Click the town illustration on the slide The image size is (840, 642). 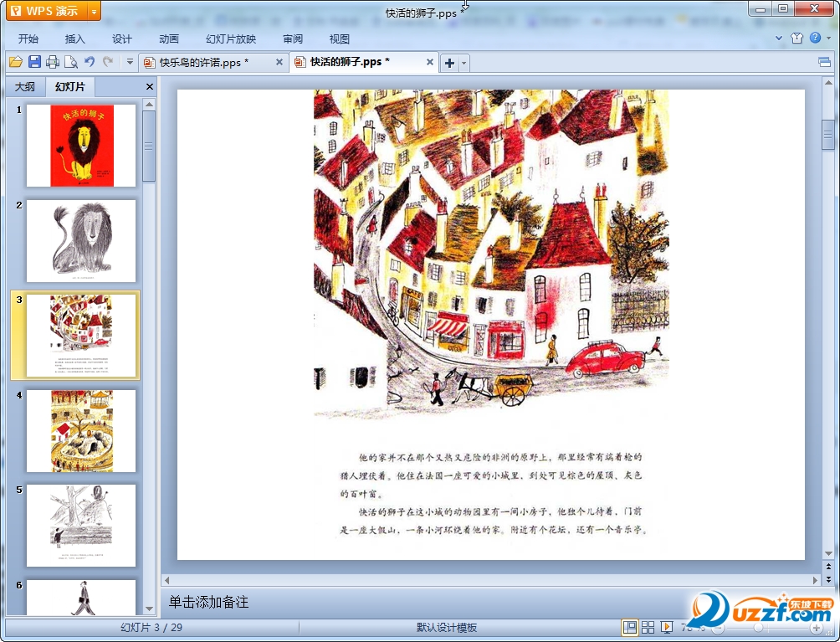point(491,253)
